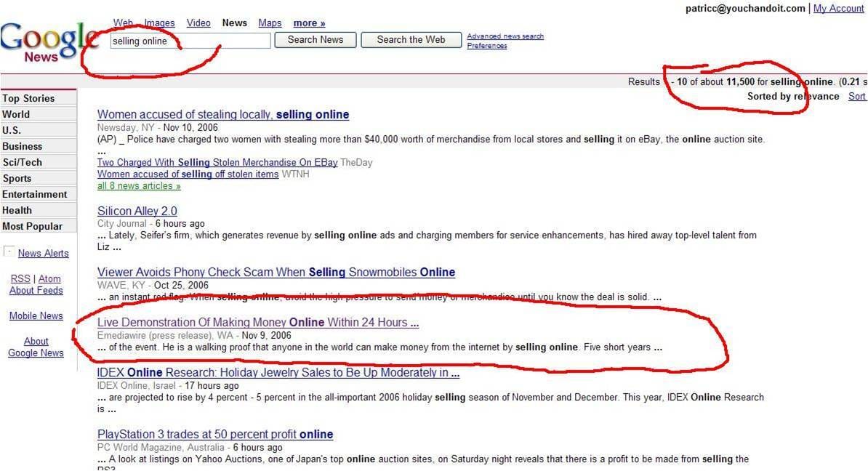The height and width of the screenshot is (471, 868).
Task: Open the Mobile News link
Action: coord(36,315)
